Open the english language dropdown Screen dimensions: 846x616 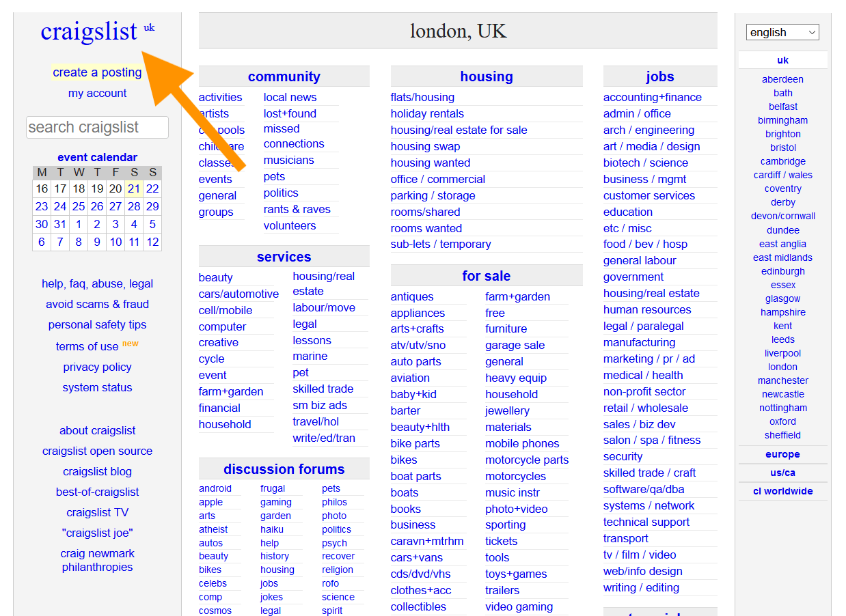(782, 32)
